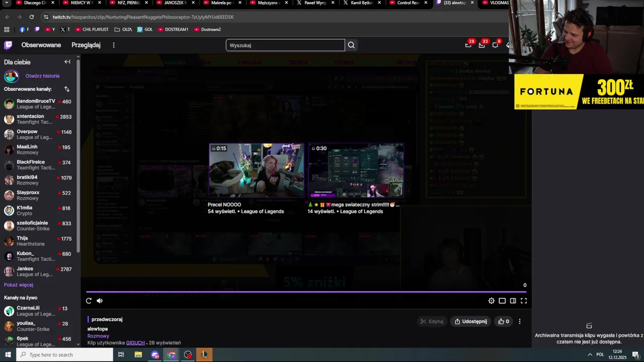This screenshot has width=644, height=362.
Task: Open K1m6a channel in sidebar
Action: click(38, 210)
